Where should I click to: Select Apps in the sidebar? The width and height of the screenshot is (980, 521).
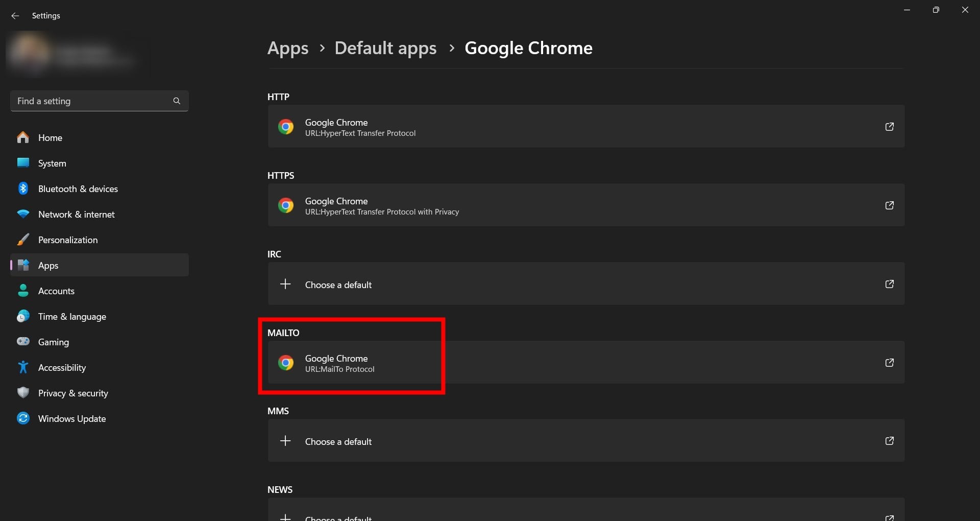pyautogui.click(x=100, y=265)
